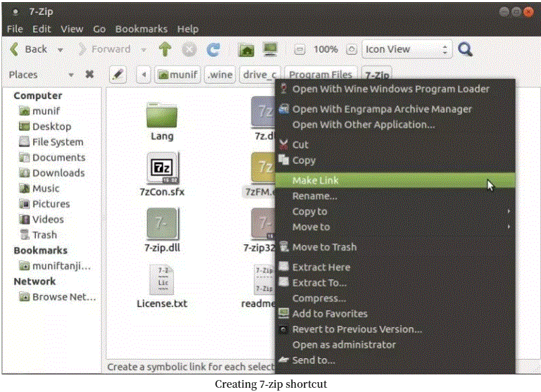Open Desktop in the Places sidebar

(45, 127)
